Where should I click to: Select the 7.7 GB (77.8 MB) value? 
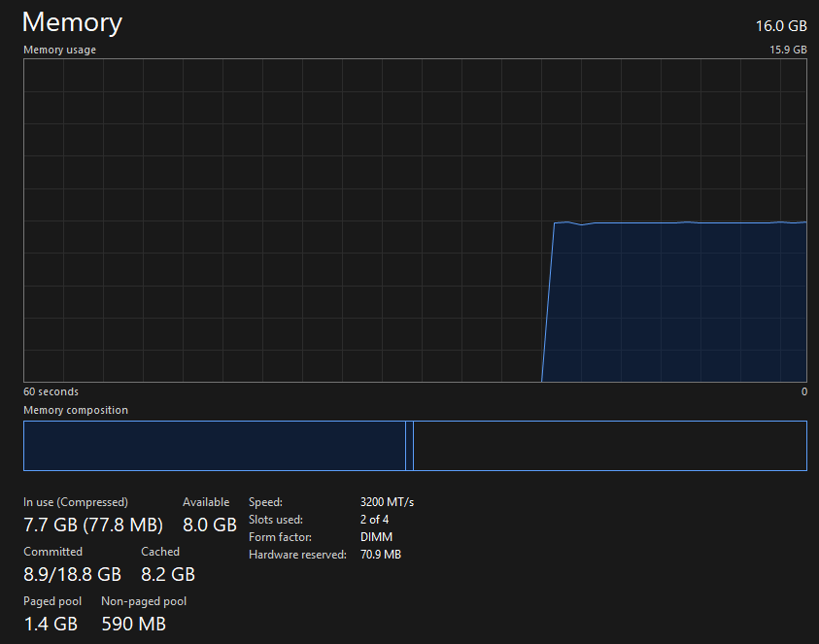click(93, 525)
